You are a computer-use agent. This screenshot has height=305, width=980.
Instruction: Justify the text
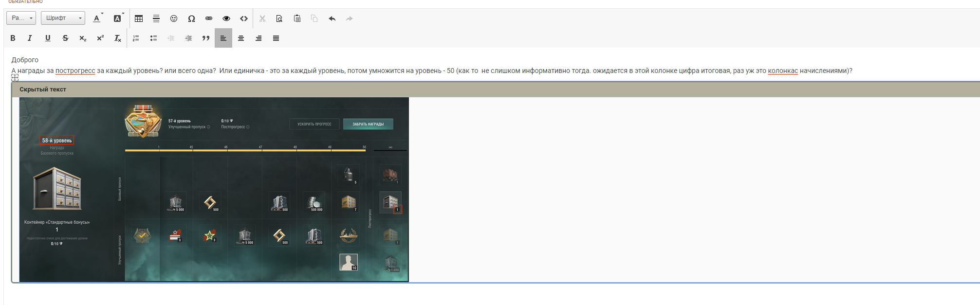(276, 38)
